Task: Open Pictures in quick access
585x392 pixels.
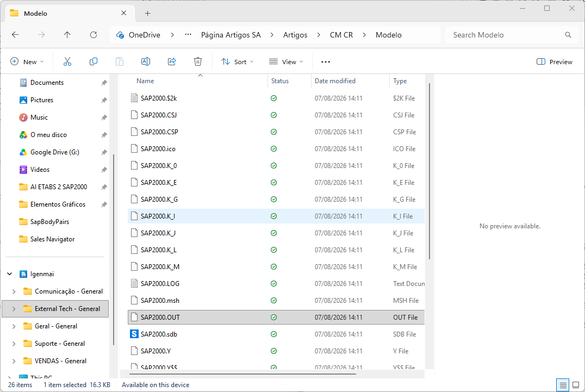Action: (42, 100)
